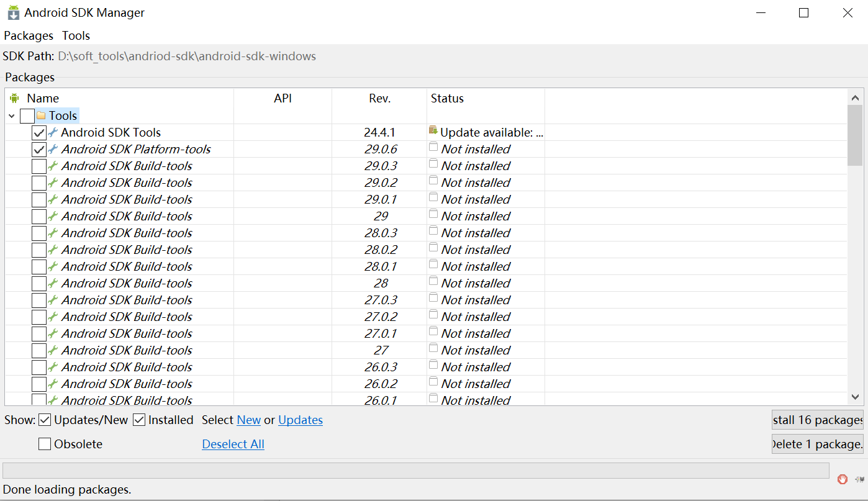Click the Deselect All link
This screenshot has height=501, width=868.
click(233, 443)
